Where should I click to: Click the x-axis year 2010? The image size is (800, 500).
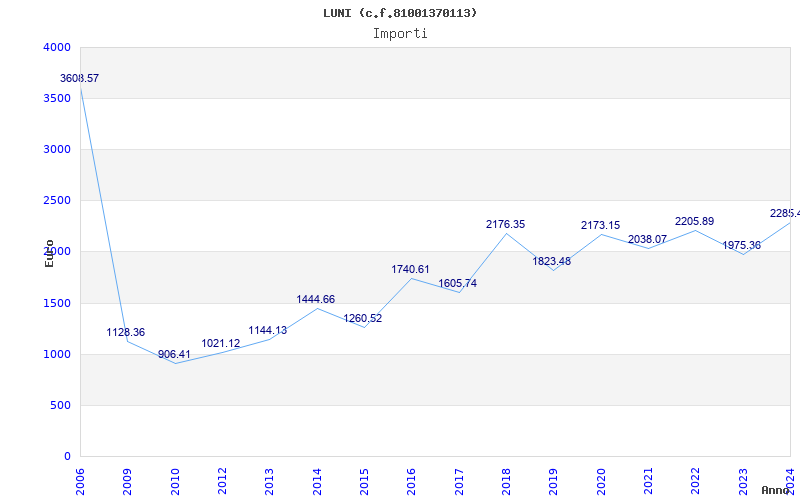(175, 481)
